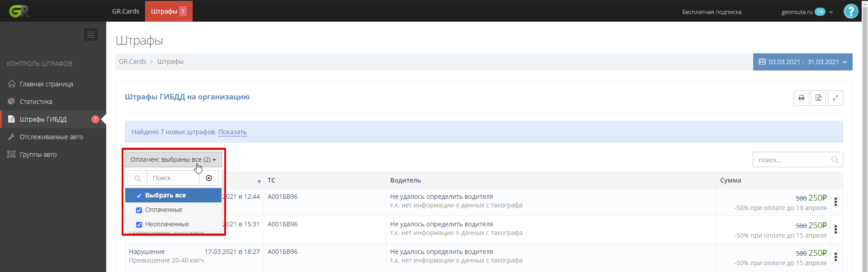Click the GR logo in header
Image resolution: width=868 pixels, height=272 pixels.
point(19,11)
